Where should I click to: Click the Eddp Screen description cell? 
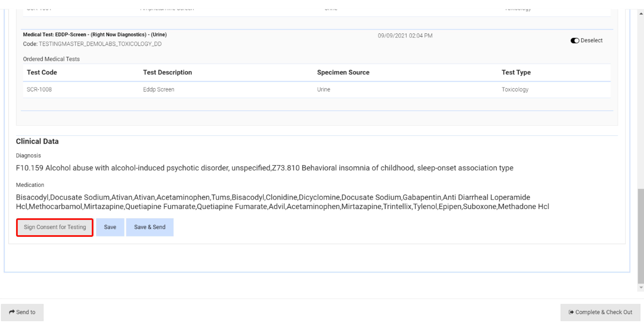click(159, 89)
